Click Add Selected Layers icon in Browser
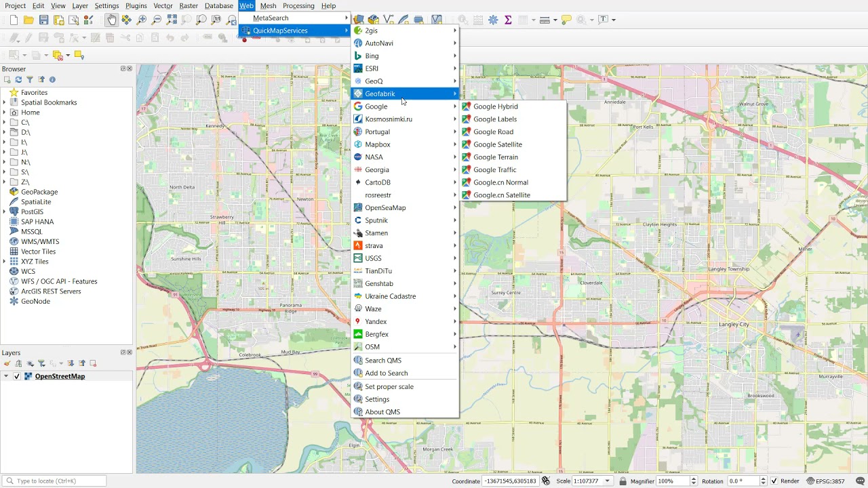Screen dimensions: 868x488 coord(7,79)
